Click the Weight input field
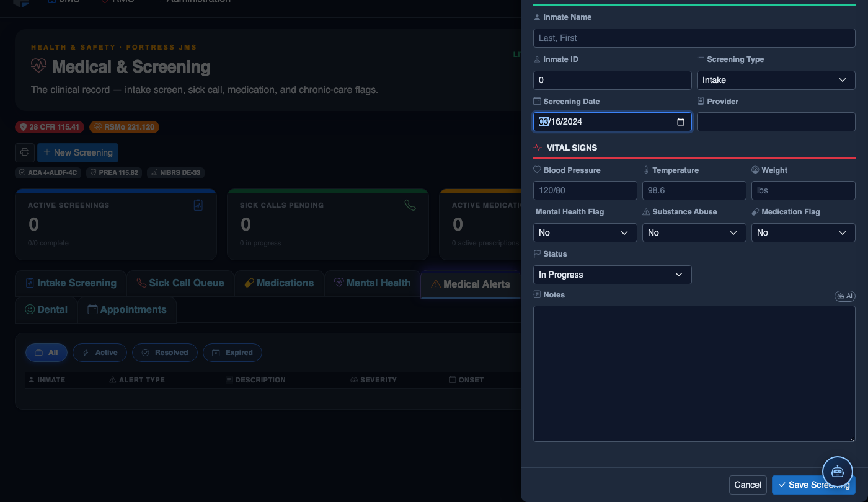 coord(804,191)
